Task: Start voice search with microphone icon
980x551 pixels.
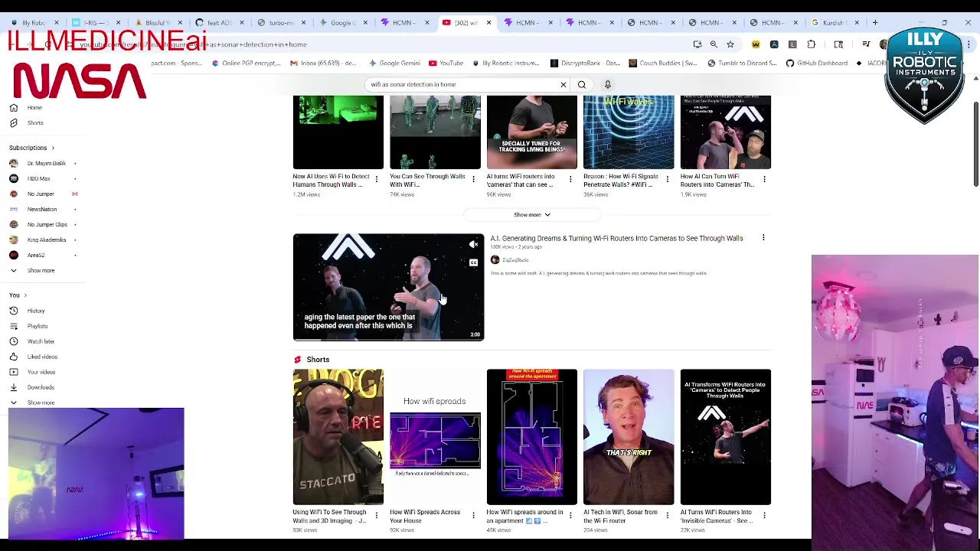Action: point(608,84)
